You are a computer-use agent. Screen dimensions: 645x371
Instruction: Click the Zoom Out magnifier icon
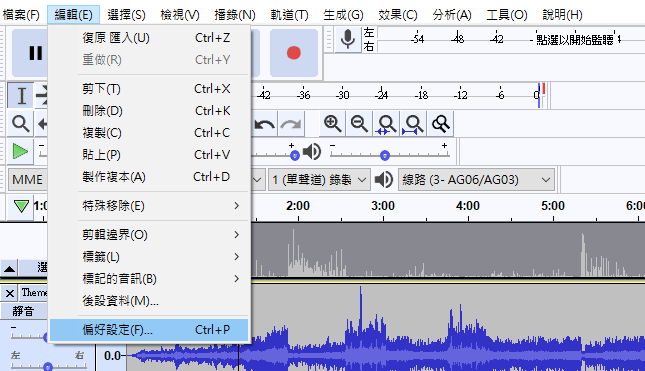click(359, 123)
